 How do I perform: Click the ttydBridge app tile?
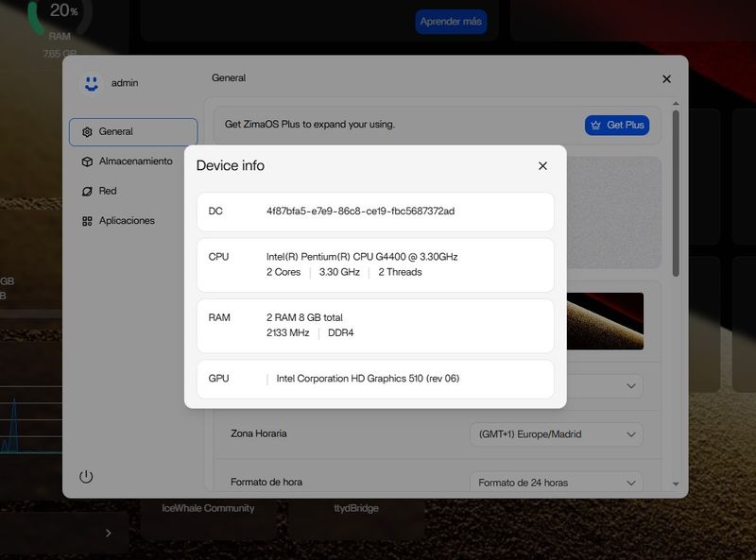[356, 518]
